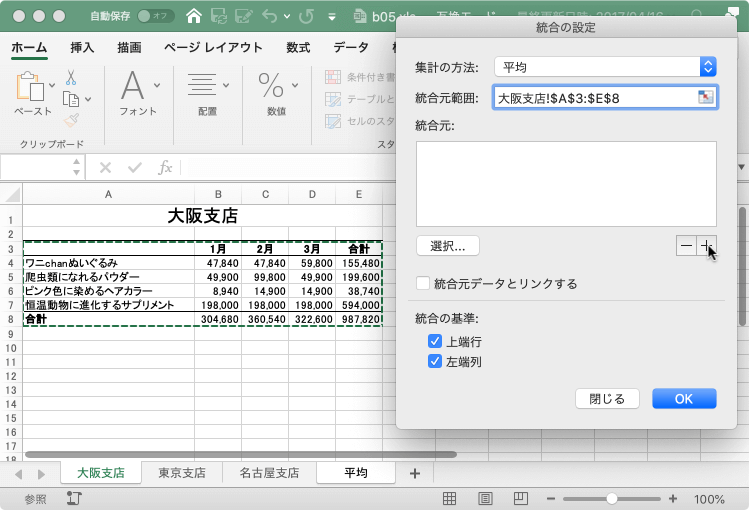Click the zoom slider handle
This screenshot has height=510, width=749.
point(612,499)
